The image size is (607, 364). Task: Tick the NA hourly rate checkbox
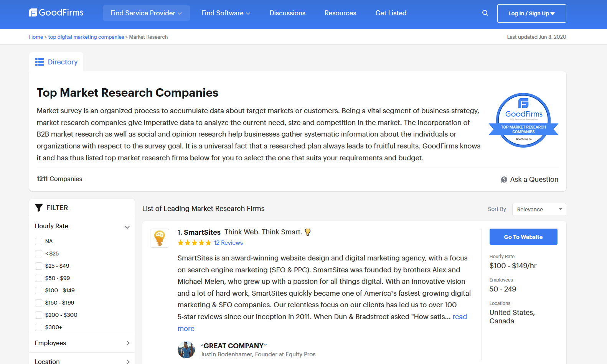pos(38,241)
